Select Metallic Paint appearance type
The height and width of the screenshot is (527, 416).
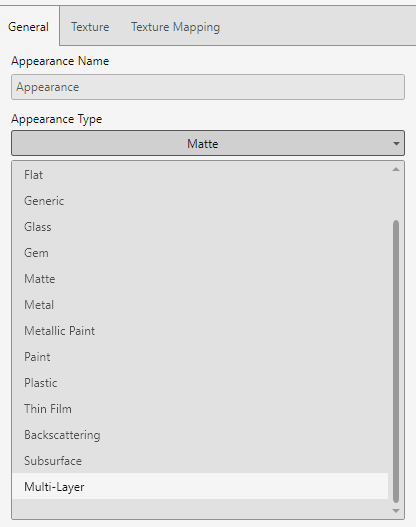click(x=200, y=331)
